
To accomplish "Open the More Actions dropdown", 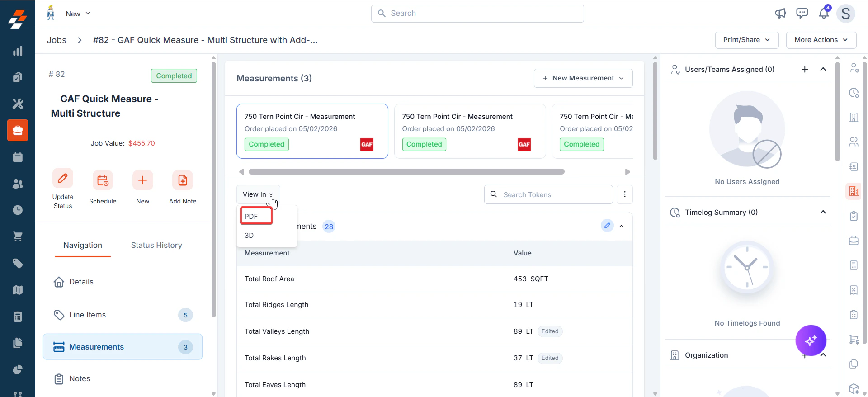I will [821, 40].
